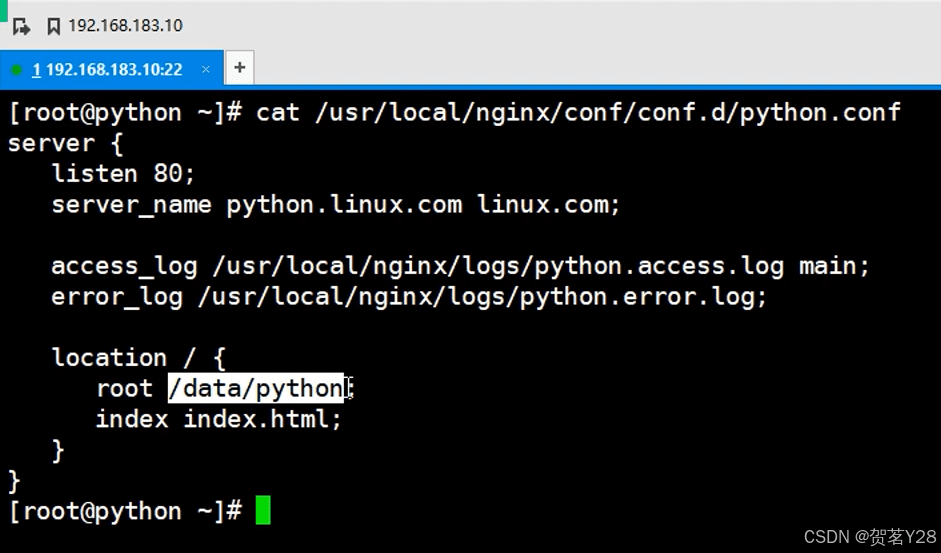The width and height of the screenshot is (941, 553).
Task: Click the 'location / {' line
Action: click(x=138, y=358)
